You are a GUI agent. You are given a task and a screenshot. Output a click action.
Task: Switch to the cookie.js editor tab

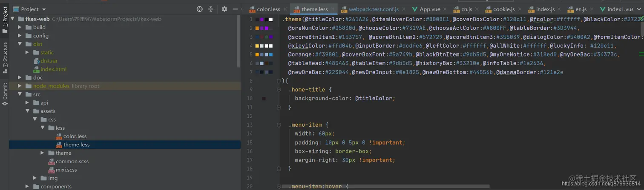pos(504,9)
